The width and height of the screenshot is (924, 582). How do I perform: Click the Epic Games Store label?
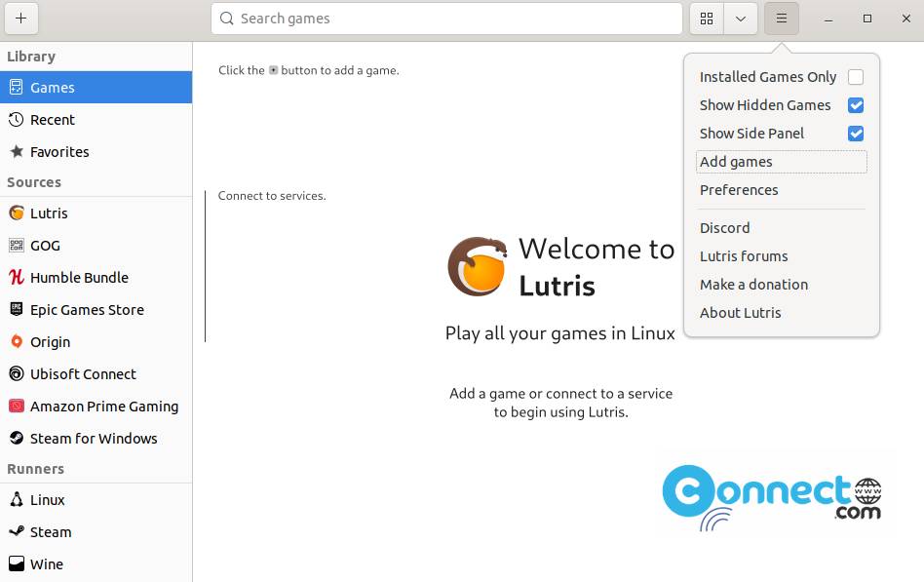click(x=87, y=310)
